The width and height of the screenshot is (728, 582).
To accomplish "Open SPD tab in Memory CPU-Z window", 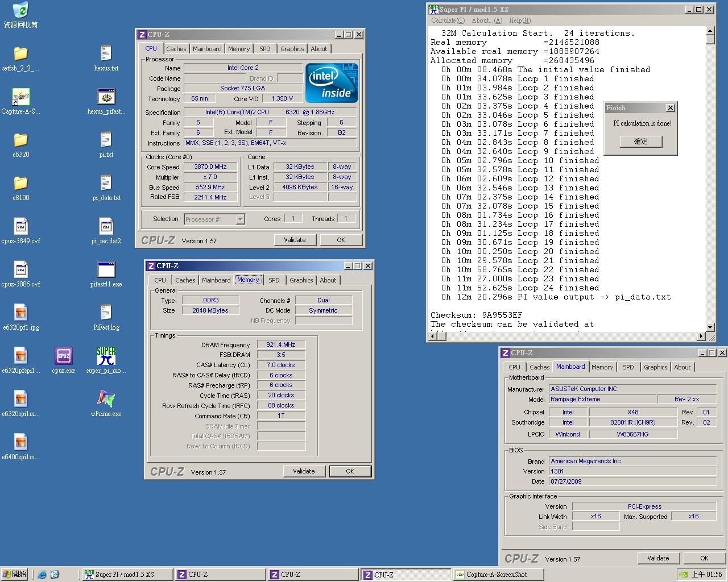I will tap(274, 280).
